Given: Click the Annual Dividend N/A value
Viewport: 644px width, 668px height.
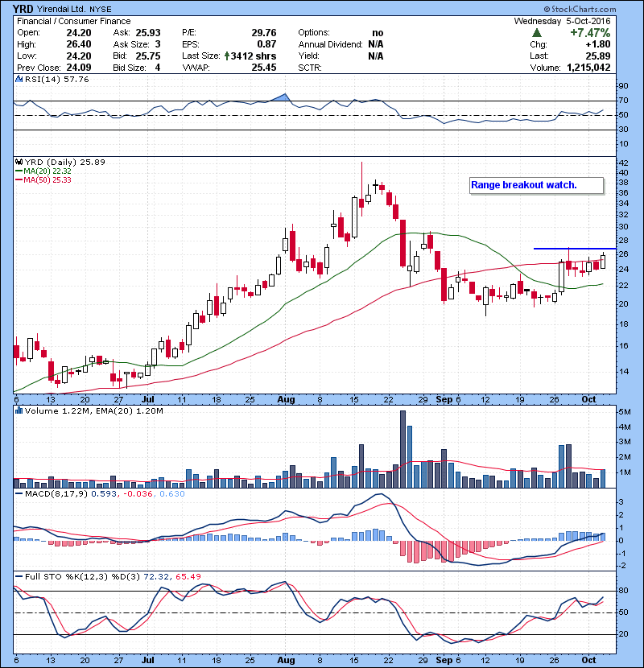Looking at the screenshot, I should tap(375, 44).
